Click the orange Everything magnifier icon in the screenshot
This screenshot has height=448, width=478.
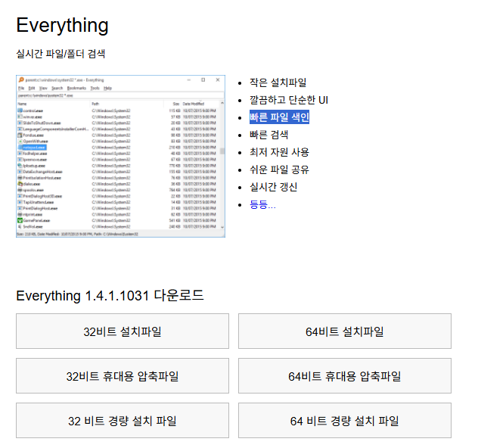20,79
